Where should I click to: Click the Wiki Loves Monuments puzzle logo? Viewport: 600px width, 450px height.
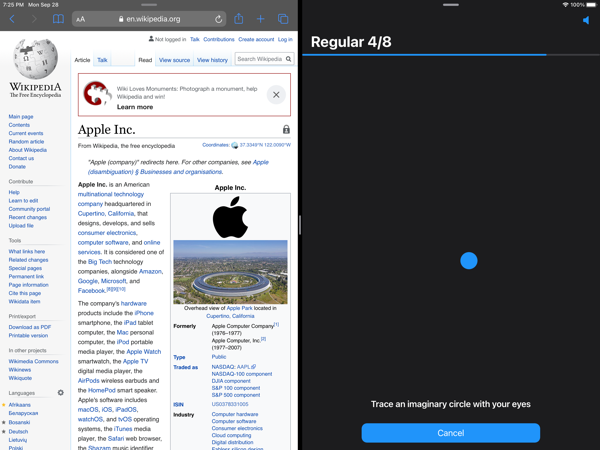tap(96, 93)
